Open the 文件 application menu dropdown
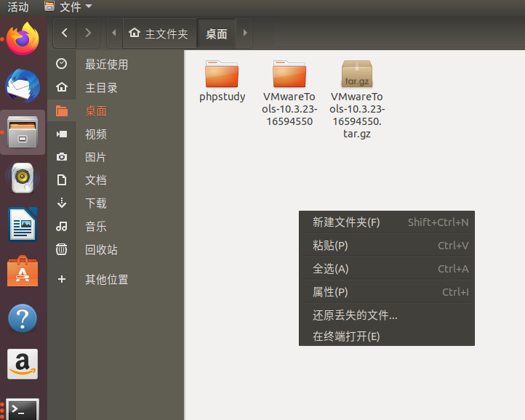 [x=68, y=7]
